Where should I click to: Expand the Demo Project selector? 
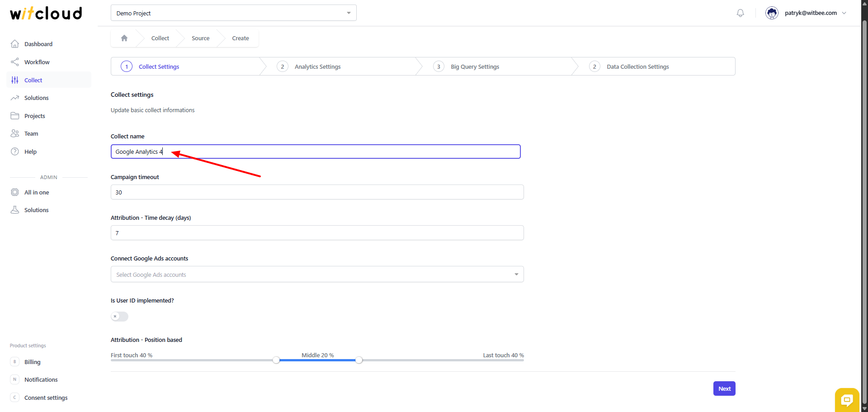[233, 13]
